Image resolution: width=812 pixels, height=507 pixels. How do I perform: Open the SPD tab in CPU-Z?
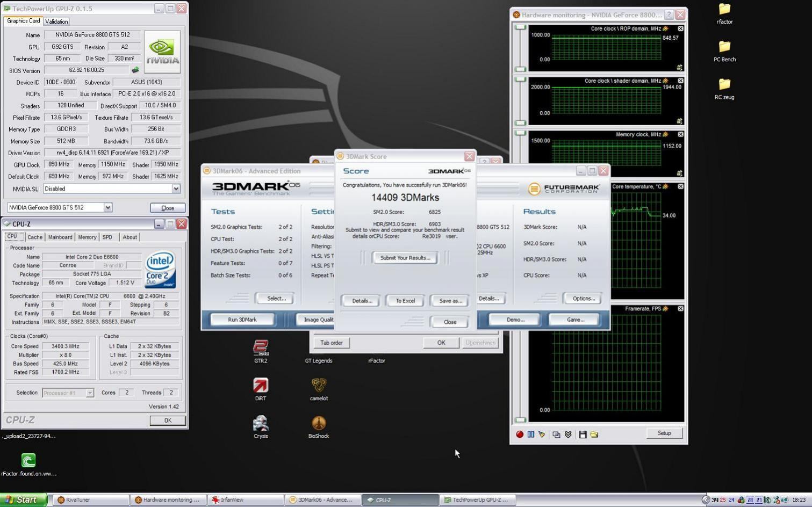pyautogui.click(x=107, y=237)
